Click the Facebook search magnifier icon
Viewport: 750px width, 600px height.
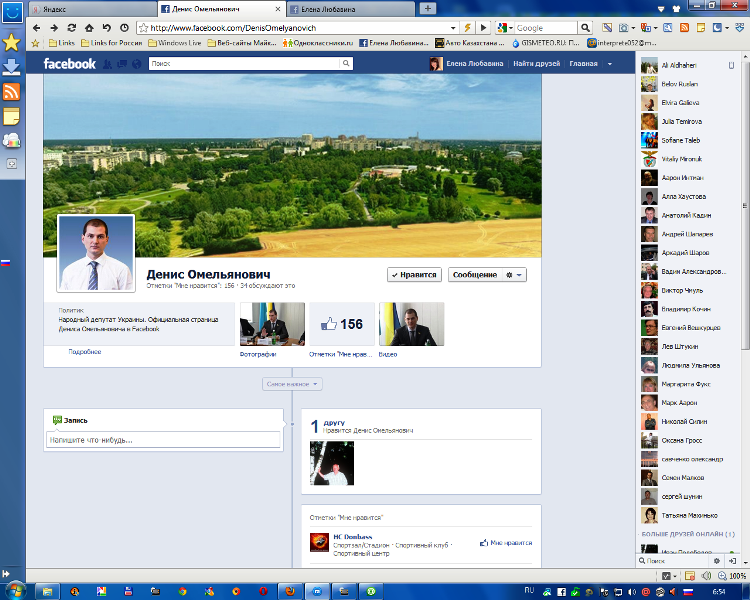pyautogui.click(x=346, y=63)
